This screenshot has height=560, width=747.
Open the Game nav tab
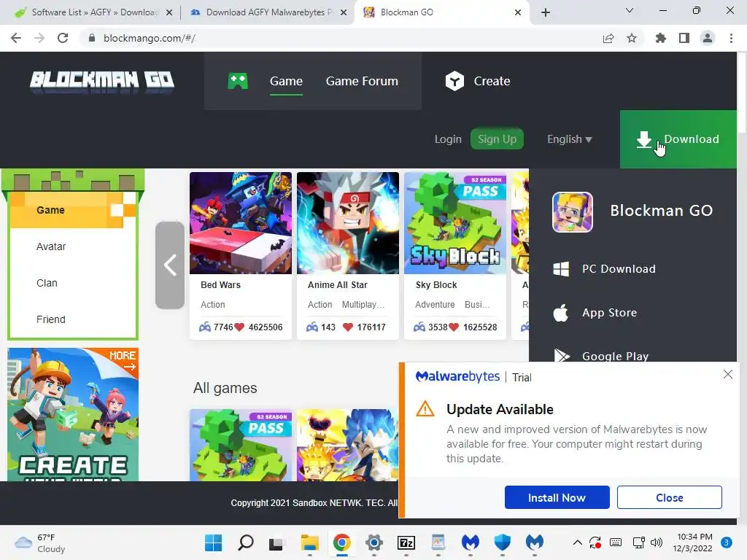pos(286,81)
